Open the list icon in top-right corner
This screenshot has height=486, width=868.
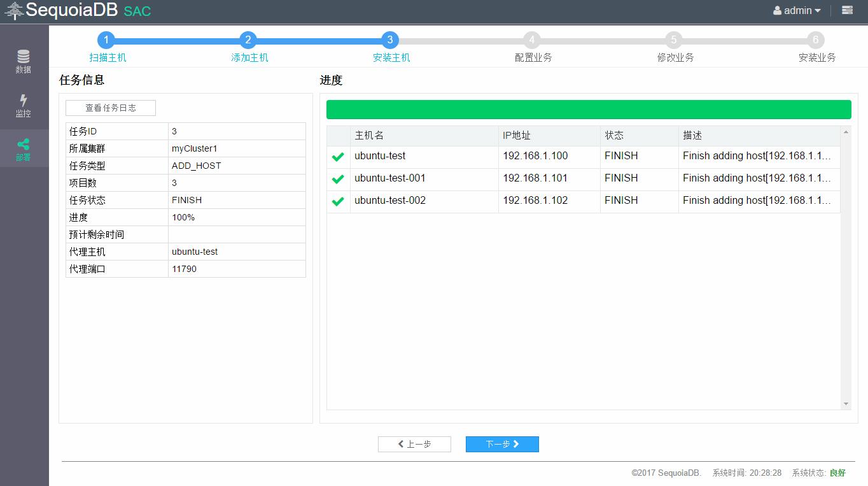point(846,10)
